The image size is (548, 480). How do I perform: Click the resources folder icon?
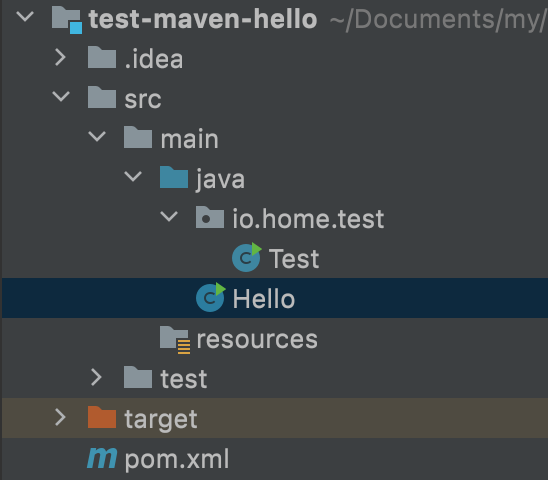click(175, 339)
